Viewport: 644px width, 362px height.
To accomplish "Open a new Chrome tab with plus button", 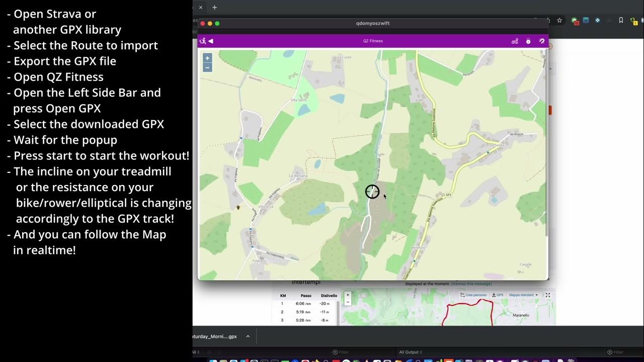I will click(x=214, y=8).
